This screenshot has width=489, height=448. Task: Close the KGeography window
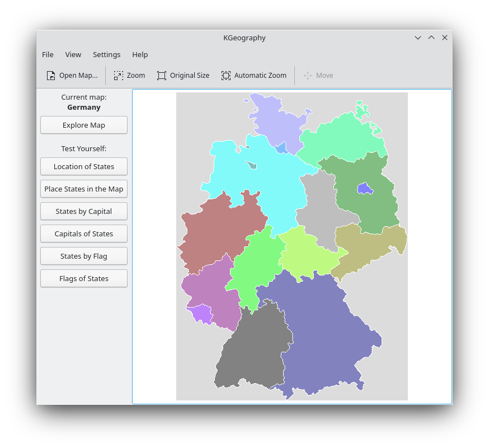(x=445, y=38)
